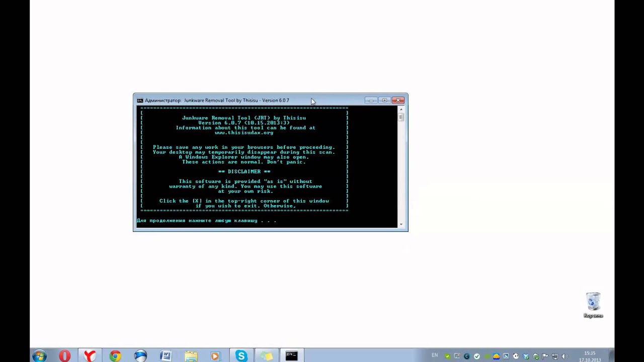The height and width of the screenshot is (362, 644).
Task: Open the Recycle Bin desktop icon
Action: (593, 305)
